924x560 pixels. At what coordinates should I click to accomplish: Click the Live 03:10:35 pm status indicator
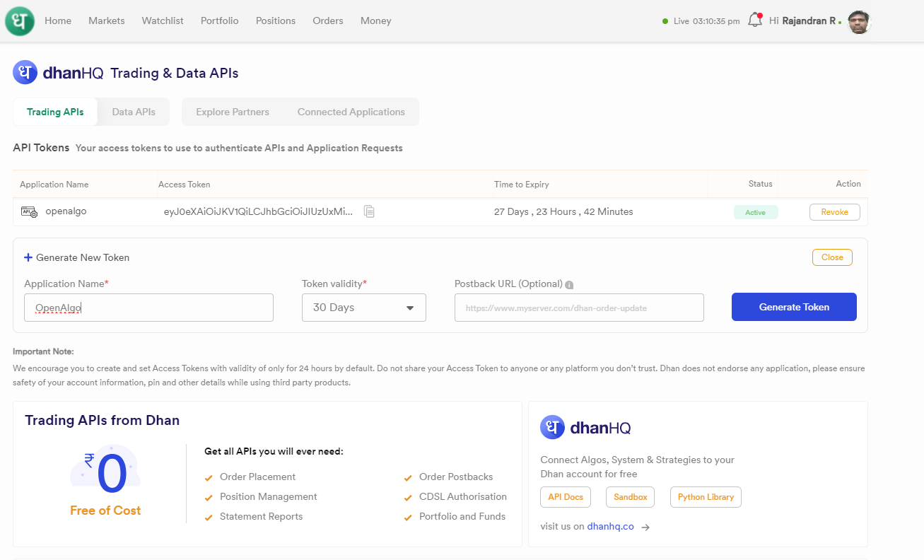coord(701,21)
